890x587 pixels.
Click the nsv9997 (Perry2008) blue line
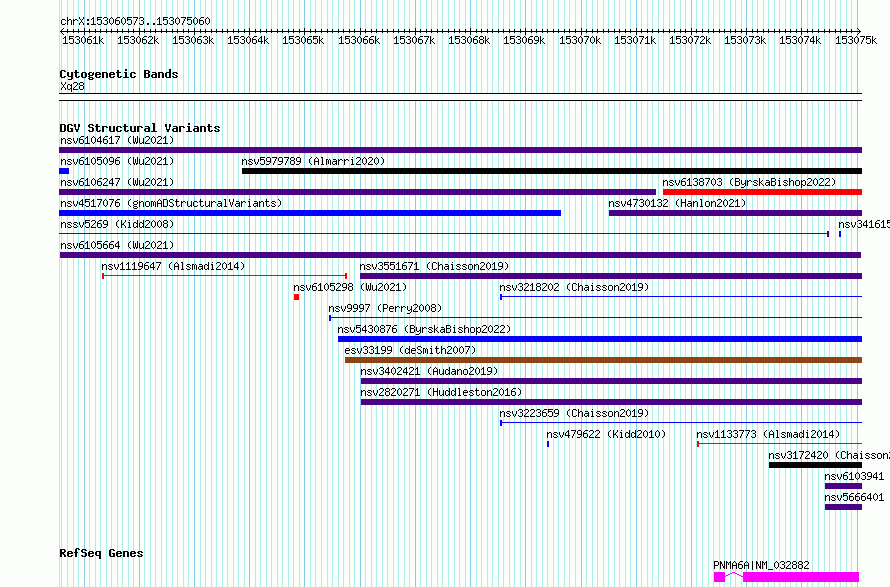(x=595, y=318)
